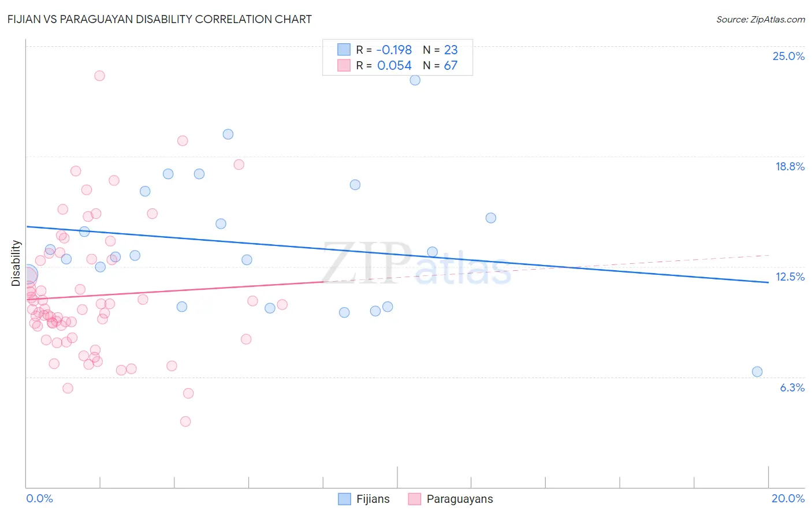Click the pink swatch beside R = 0.054

[344, 65]
